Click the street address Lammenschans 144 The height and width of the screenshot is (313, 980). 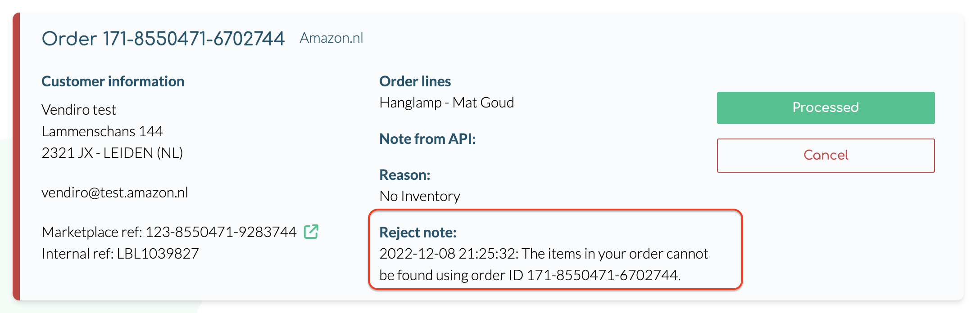point(102,131)
